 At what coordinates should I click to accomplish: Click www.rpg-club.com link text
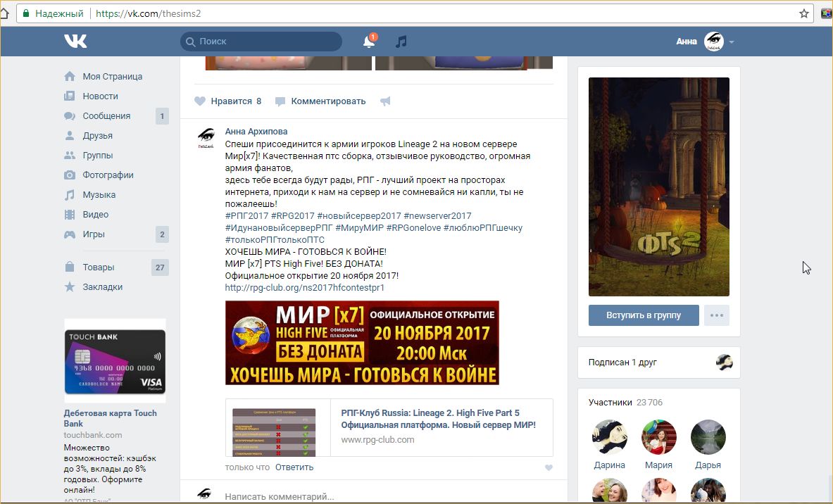(x=377, y=440)
